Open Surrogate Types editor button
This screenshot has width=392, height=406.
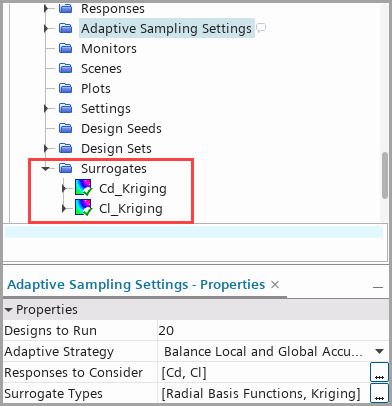[379, 393]
